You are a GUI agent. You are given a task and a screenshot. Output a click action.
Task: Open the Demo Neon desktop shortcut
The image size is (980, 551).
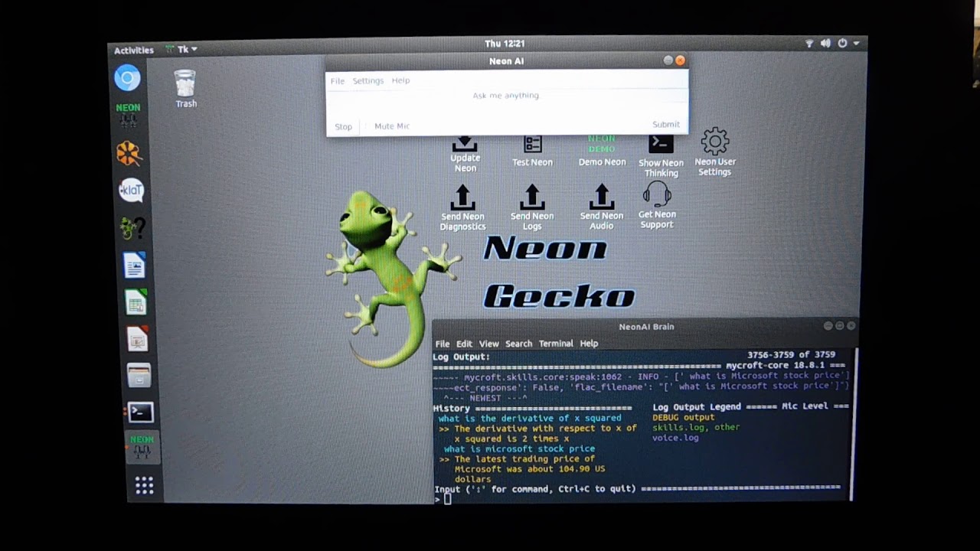tap(602, 152)
